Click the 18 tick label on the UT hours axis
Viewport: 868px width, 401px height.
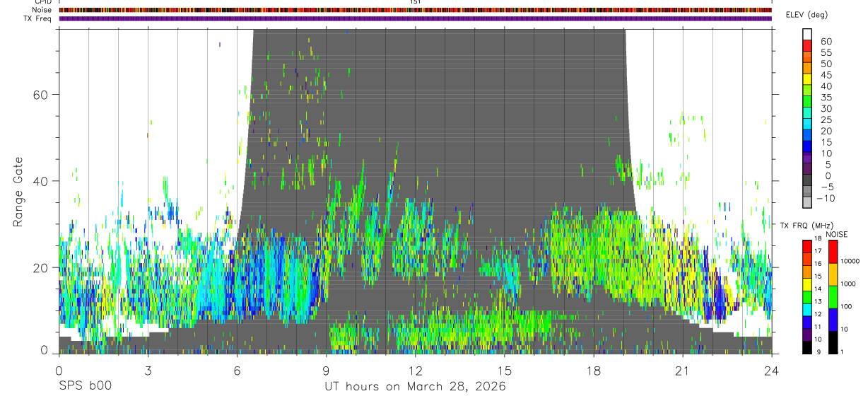pos(593,371)
